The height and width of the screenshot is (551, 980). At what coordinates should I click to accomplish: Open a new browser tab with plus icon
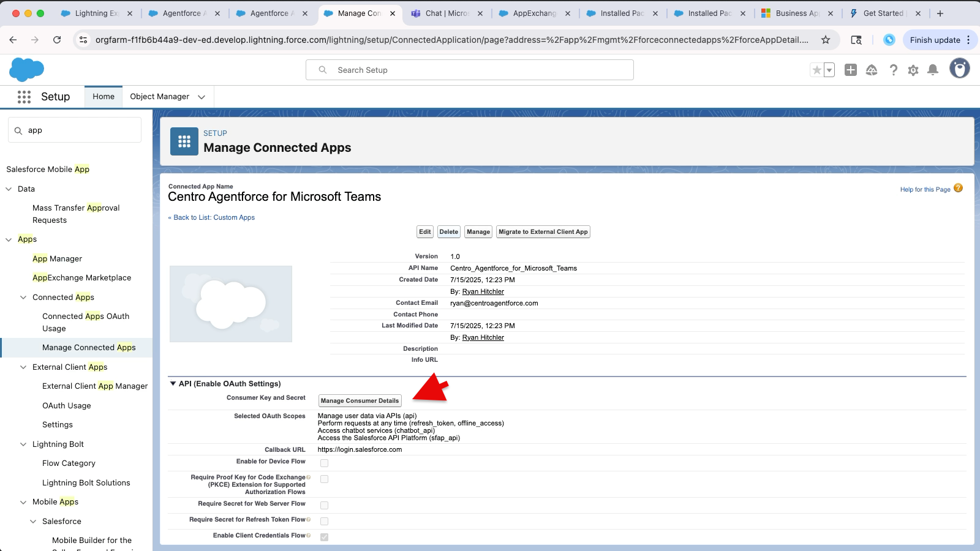point(940,13)
